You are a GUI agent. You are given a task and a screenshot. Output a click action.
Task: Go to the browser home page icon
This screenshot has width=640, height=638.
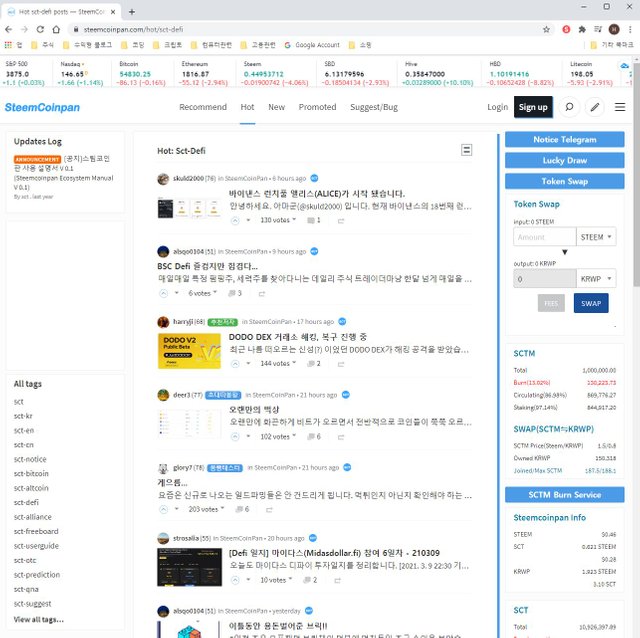(x=56, y=29)
